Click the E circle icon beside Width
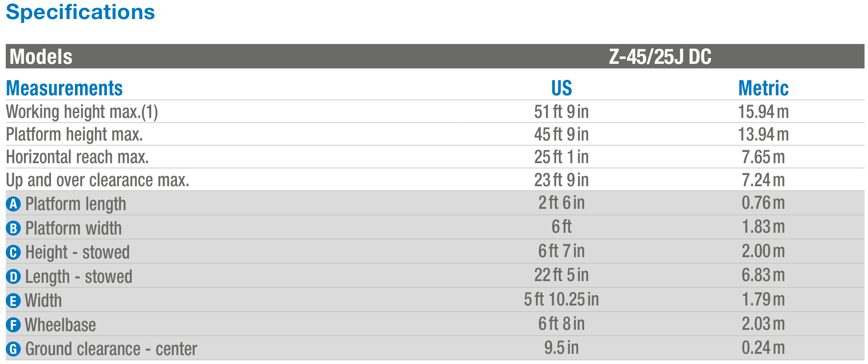The width and height of the screenshot is (868, 364). pos(13,301)
